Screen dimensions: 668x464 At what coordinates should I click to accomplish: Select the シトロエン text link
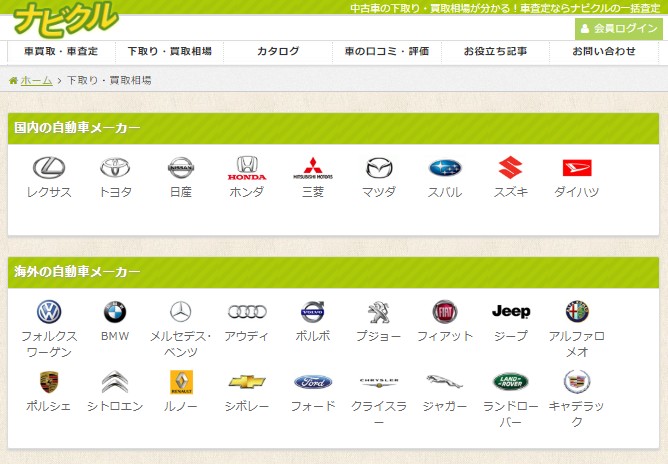point(115,406)
